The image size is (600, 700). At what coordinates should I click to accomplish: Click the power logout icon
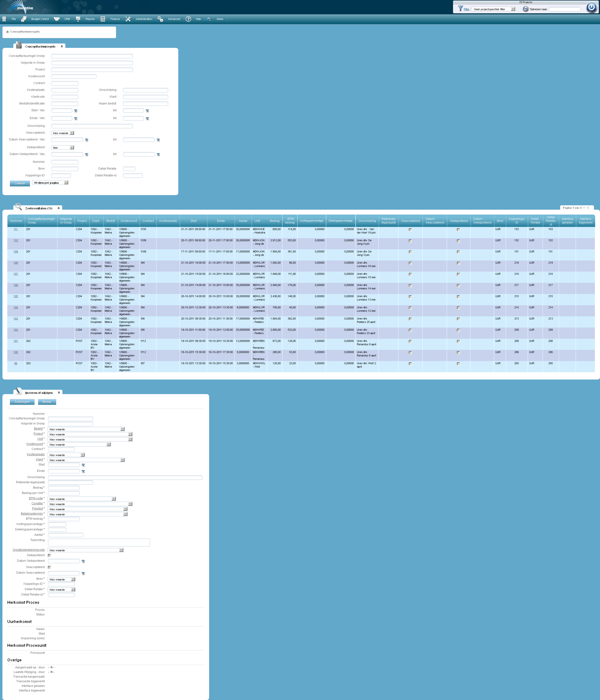pos(591,7)
